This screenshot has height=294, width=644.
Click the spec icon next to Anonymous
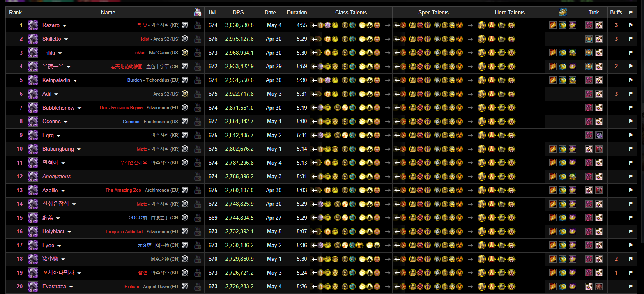click(x=33, y=176)
